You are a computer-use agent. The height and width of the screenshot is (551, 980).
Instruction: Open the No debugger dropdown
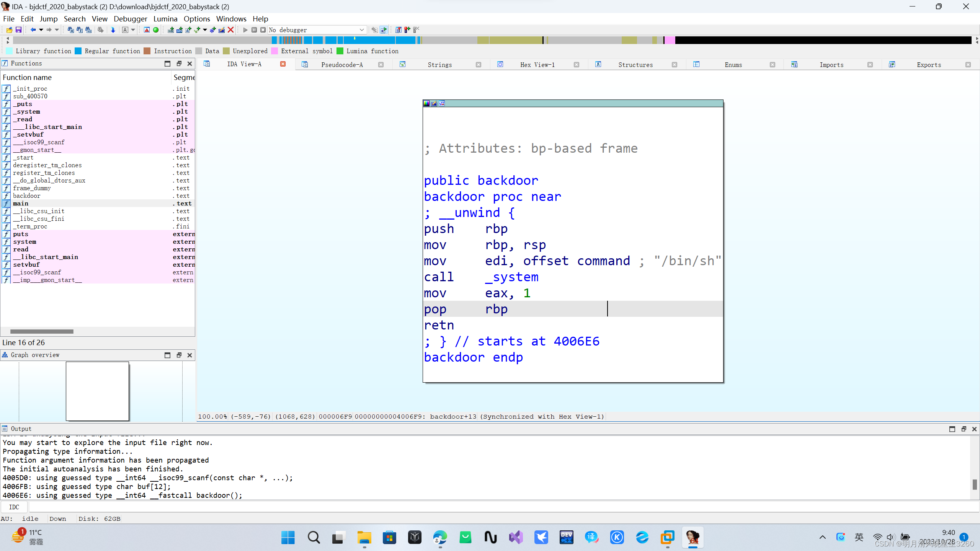coord(361,30)
